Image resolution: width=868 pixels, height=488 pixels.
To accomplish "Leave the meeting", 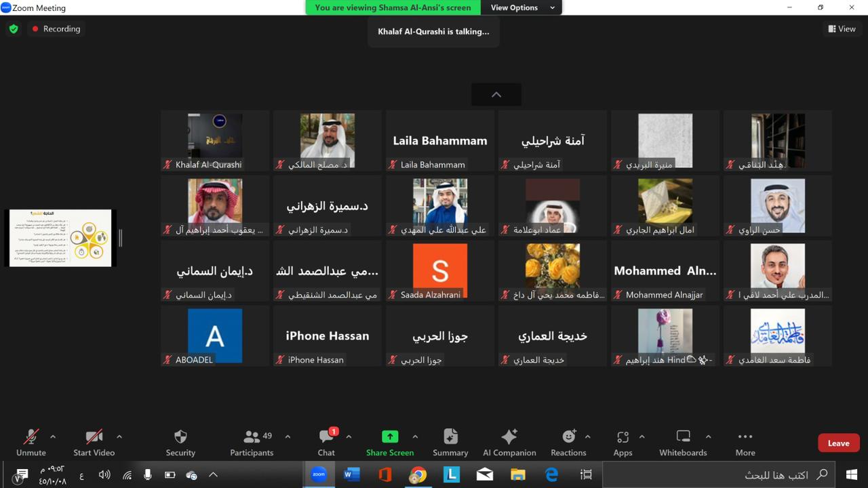I will (x=838, y=443).
